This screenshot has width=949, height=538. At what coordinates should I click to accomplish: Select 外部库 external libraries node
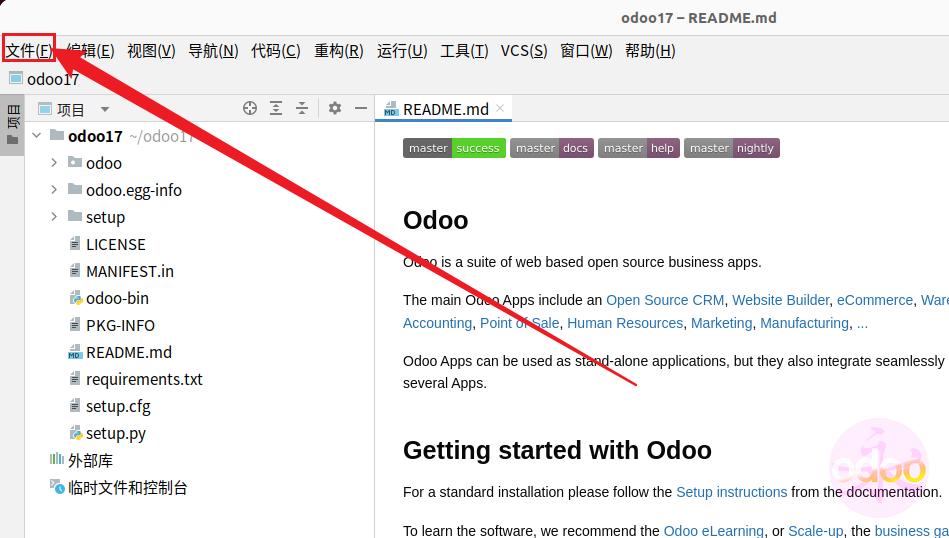pos(90,461)
